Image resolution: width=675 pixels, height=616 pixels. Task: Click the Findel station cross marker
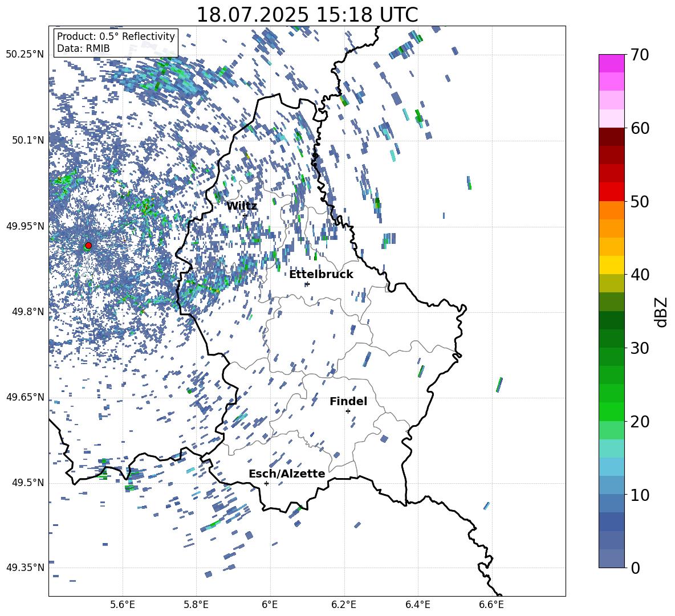tap(348, 411)
